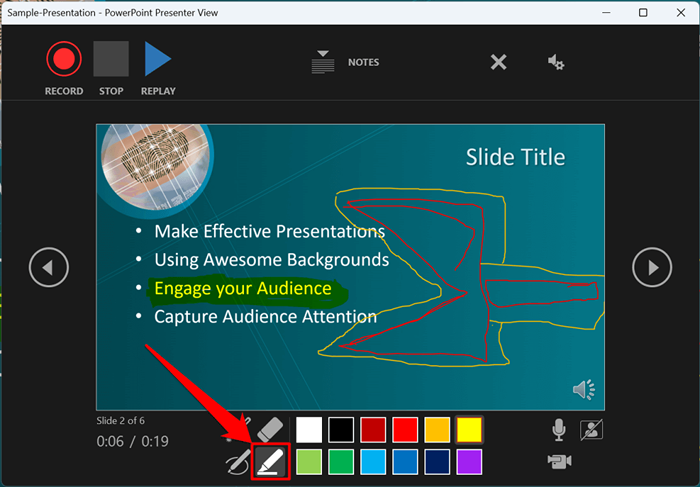Pick the purple ink color

pos(469,462)
